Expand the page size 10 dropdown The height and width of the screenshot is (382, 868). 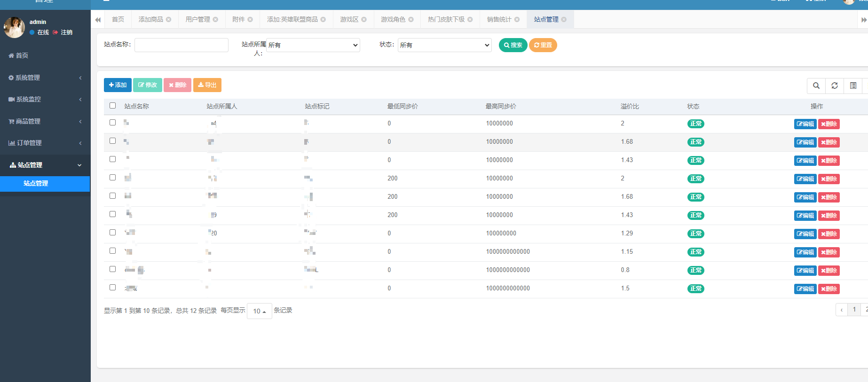pos(259,311)
